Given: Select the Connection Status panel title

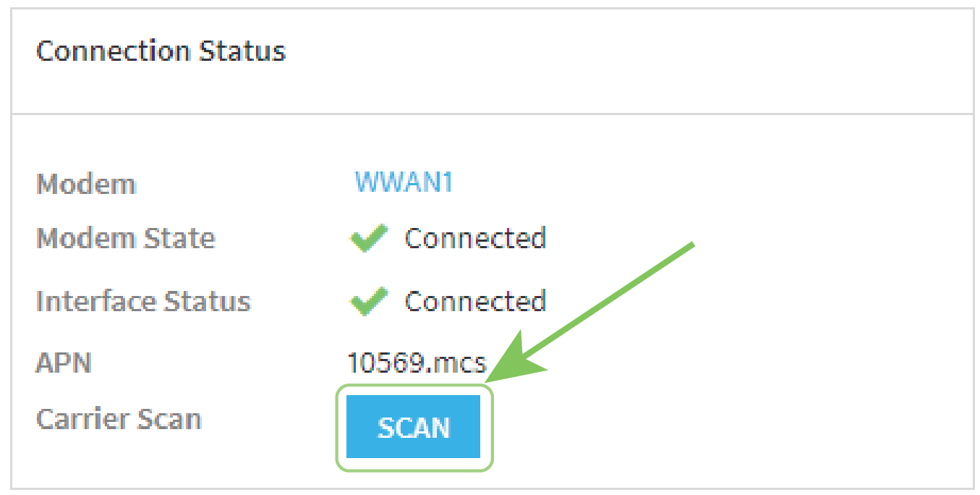Looking at the screenshot, I should click(161, 51).
